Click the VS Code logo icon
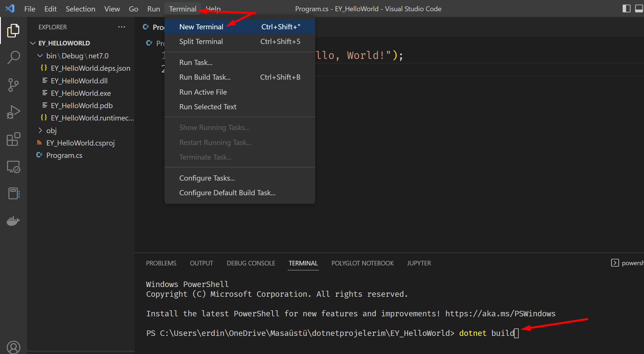 click(x=10, y=9)
